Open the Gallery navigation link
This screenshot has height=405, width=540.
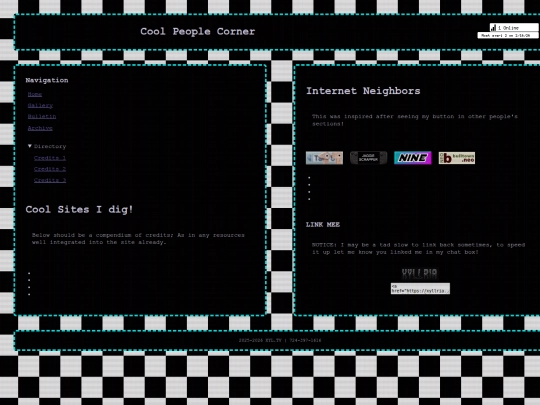pos(40,105)
